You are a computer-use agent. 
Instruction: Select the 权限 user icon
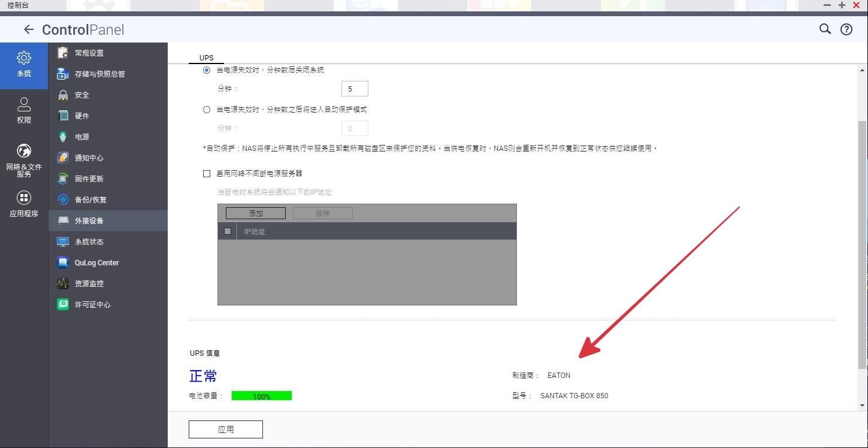coord(24,104)
